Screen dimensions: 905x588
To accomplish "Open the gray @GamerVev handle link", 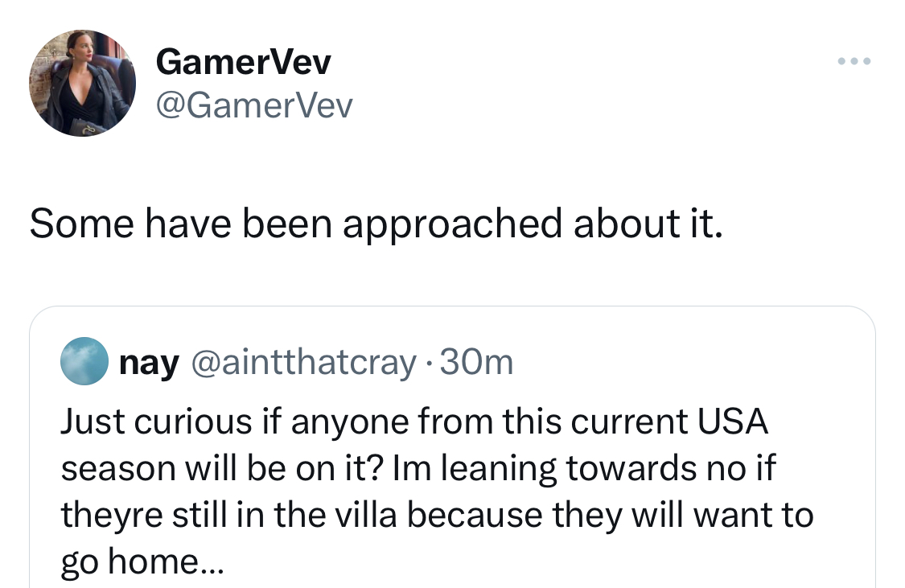I will tap(254, 106).
